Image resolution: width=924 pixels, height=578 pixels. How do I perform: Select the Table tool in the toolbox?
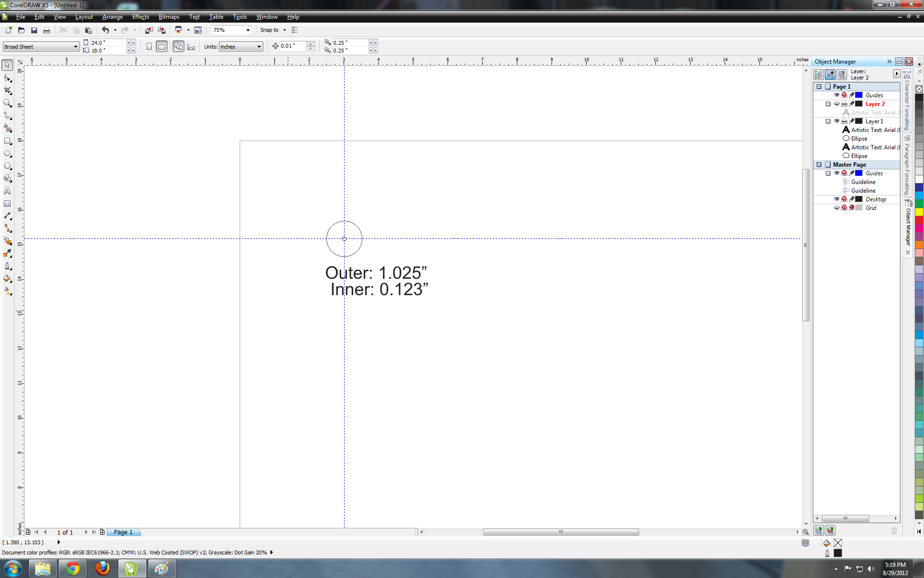(7, 203)
